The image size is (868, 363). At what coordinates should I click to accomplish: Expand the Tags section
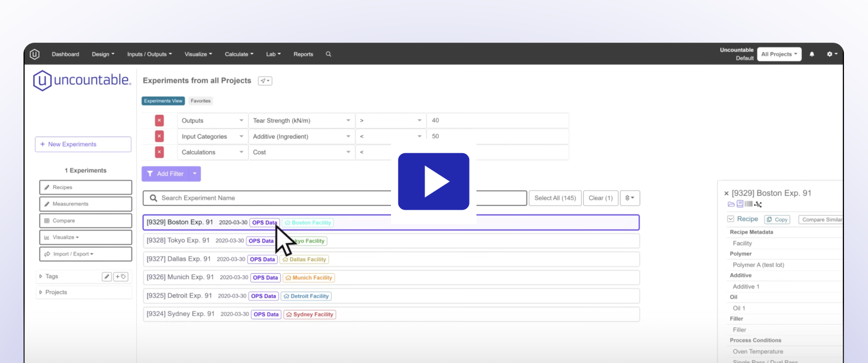pos(41,277)
